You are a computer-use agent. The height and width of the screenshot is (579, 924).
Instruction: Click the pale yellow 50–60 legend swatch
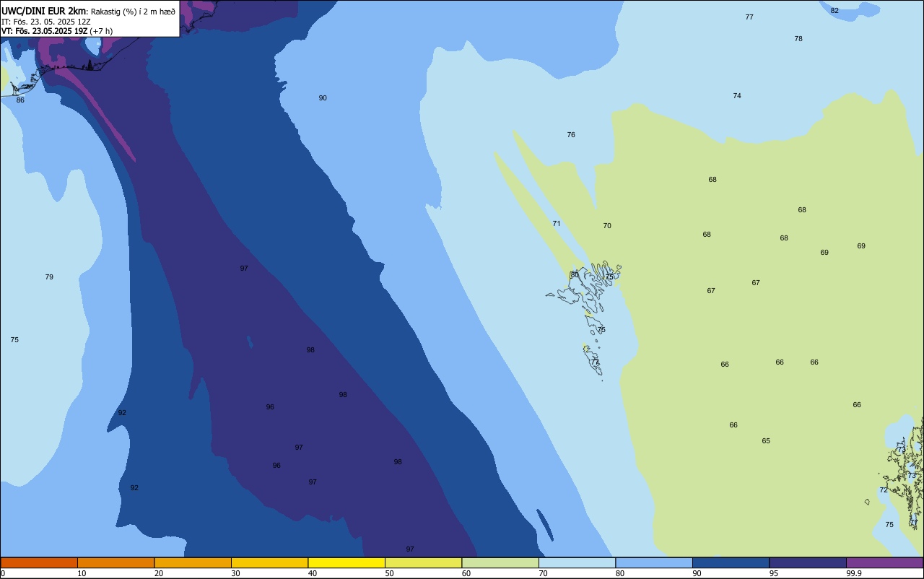click(423, 562)
